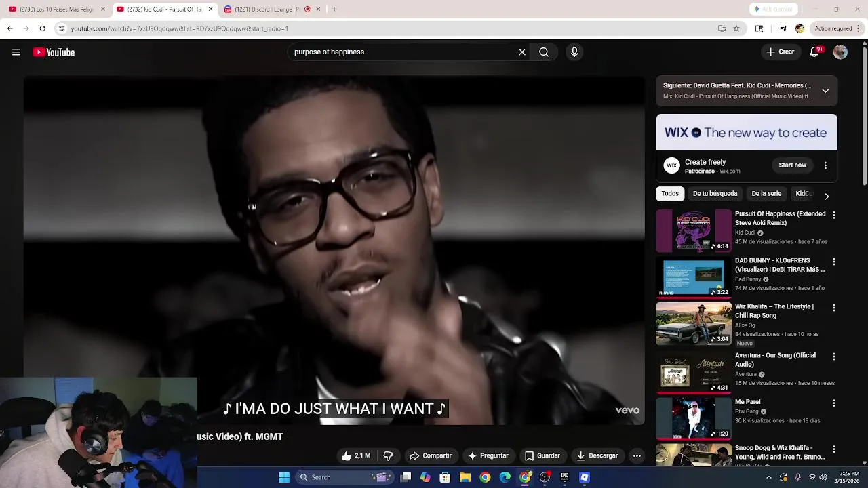Image resolution: width=868 pixels, height=488 pixels.
Task: Open more actions for the video
Action: pyautogui.click(x=637, y=456)
